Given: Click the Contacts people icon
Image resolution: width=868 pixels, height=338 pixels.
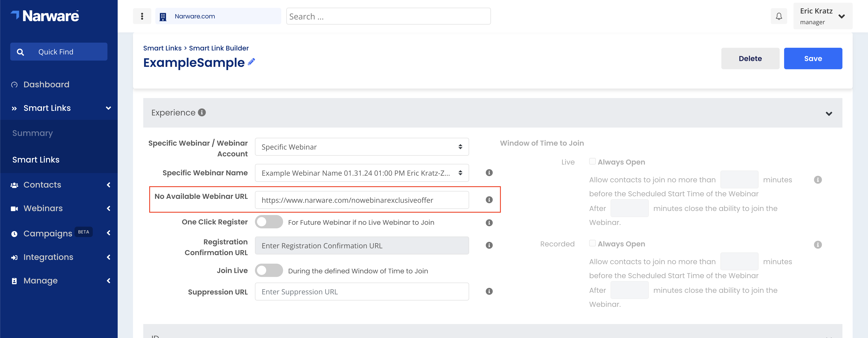Looking at the screenshot, I should point(14,185).
